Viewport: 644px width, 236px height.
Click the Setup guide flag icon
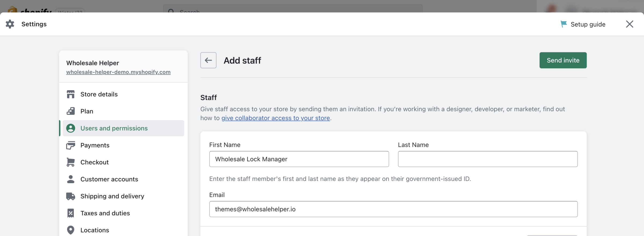point(564,24)
